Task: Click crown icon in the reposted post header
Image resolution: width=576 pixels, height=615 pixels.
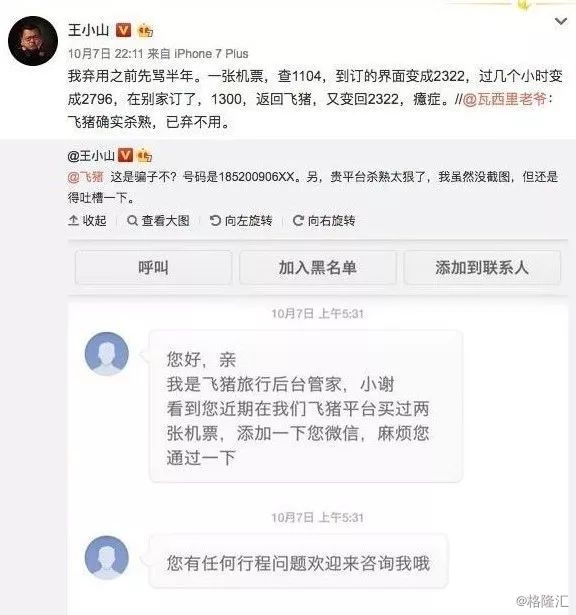Action: point(144,156)
